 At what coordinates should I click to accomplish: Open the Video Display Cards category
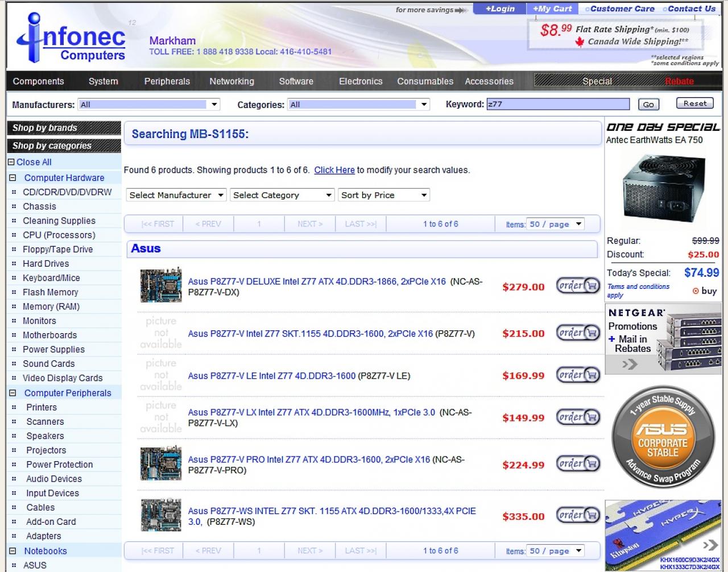tap(63, 378)
